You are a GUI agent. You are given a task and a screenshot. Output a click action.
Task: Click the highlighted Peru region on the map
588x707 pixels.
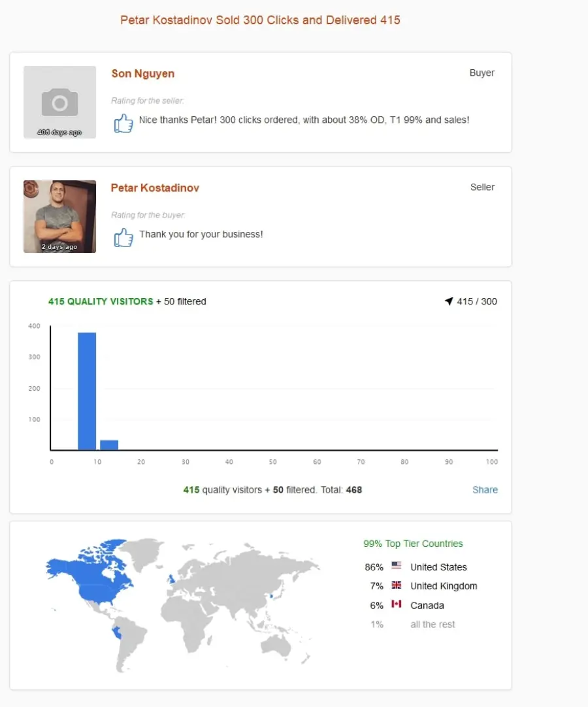click(x=117, y=632)
